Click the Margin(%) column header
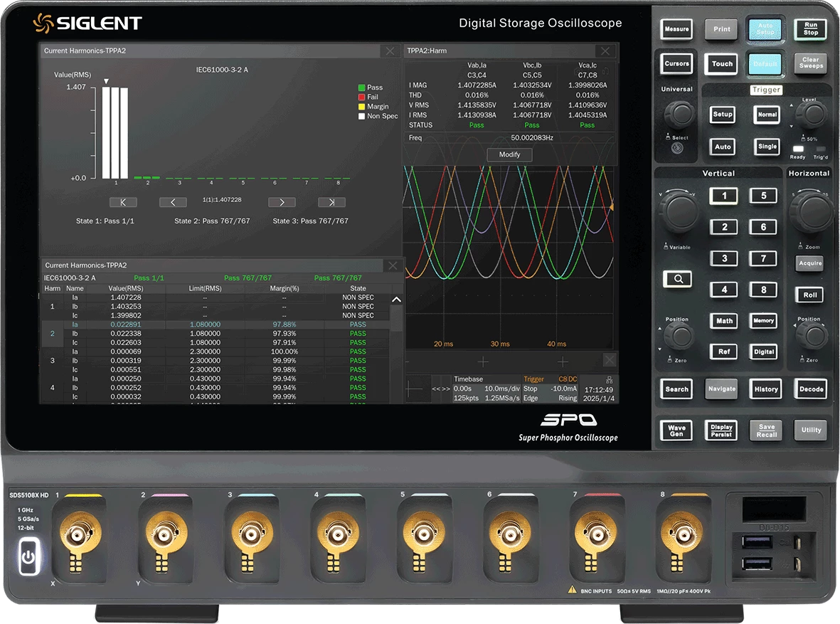Image resolution: width=840 pixels, height=624 pixels. [x=285, y=288]
